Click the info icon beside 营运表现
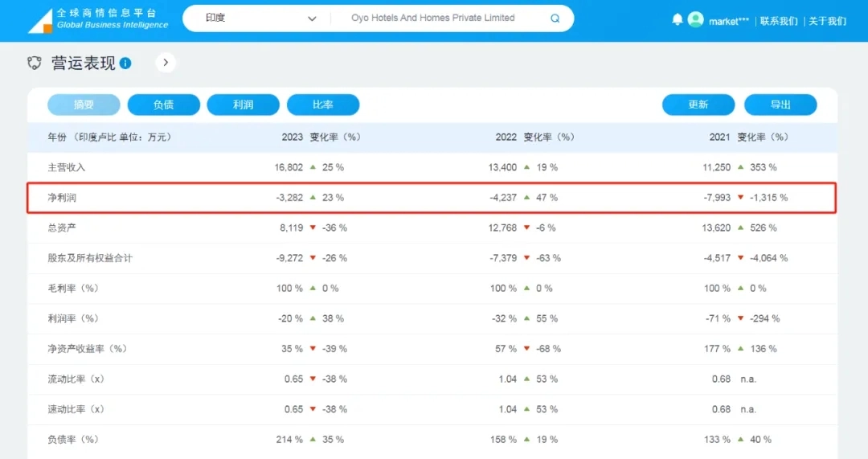The width and height of the screenshot is (868, 459). tap(125, 64)
